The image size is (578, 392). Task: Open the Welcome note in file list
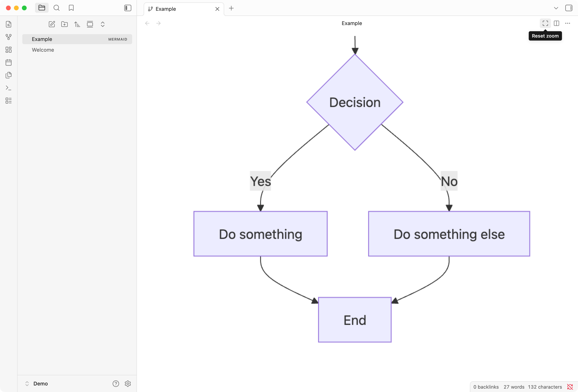[x=43, y=50]
